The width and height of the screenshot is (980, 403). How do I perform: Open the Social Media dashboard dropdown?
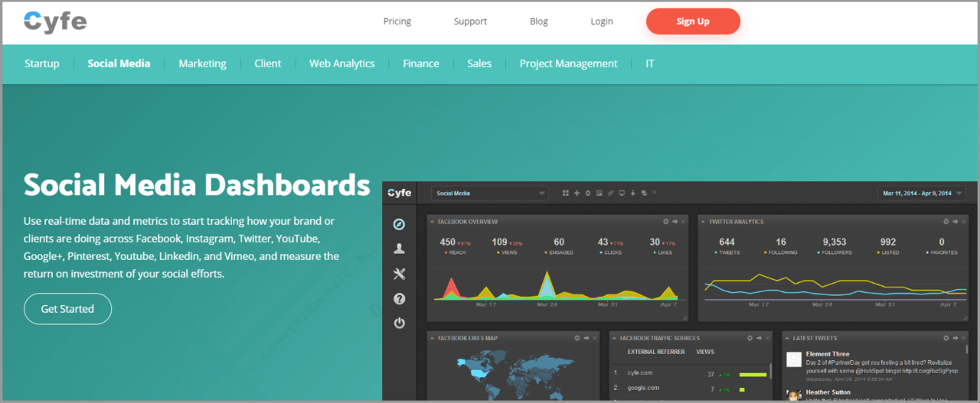[x=489, y=193]
